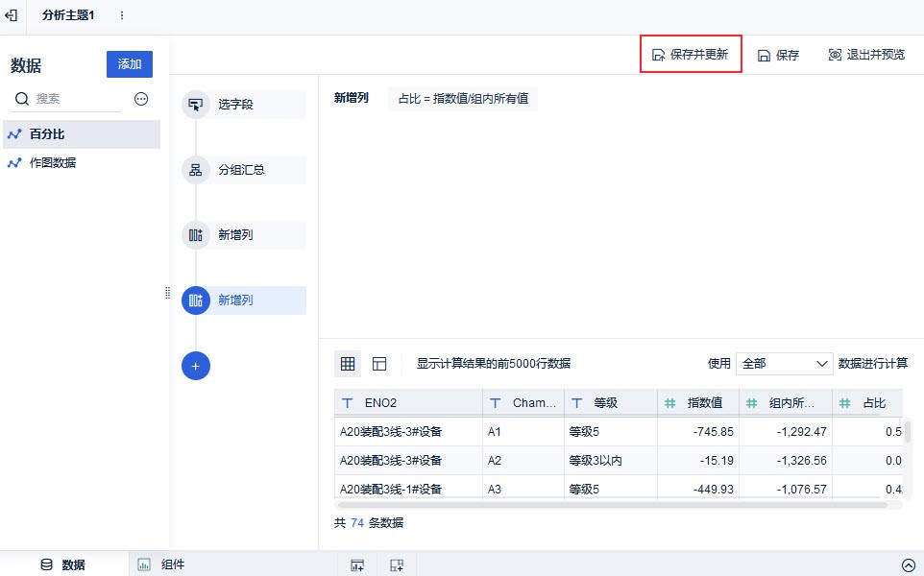Click the 搜索 input field
This screenshot has width=924, height=576.
77,99
